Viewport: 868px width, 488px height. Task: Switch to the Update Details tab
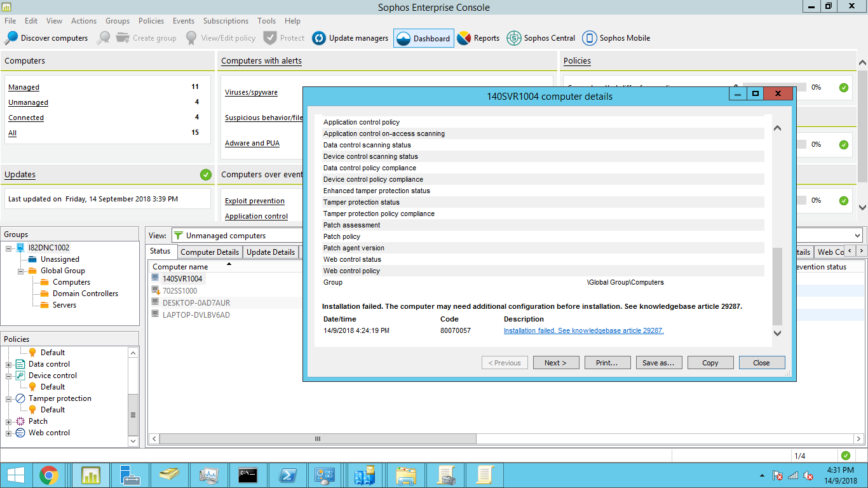(271, 252)
